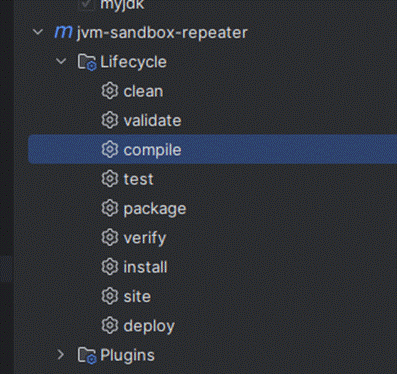Click the Plugins folder icon
Screen dimensions: 397x374
[x=87, y=355]
